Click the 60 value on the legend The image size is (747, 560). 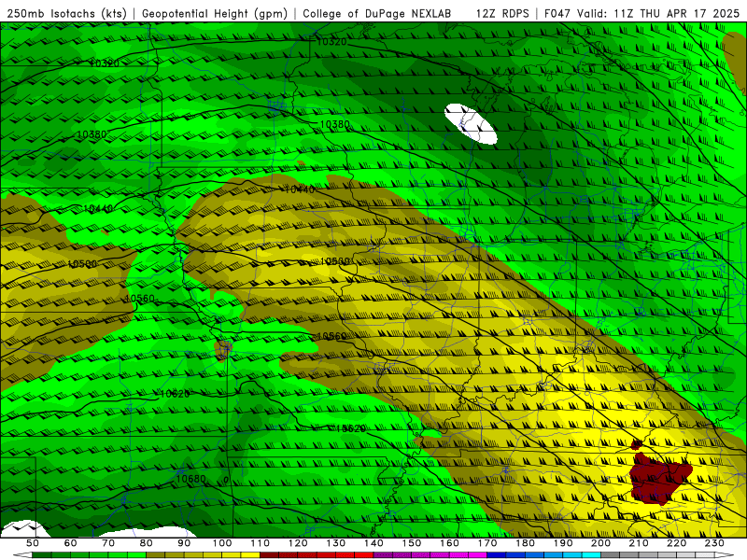[x=71, y=543]
